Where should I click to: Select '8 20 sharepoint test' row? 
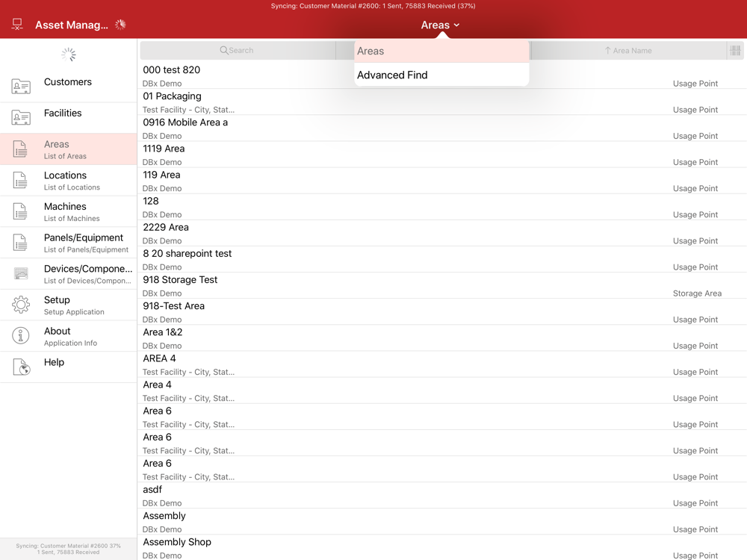coord(441,259)
